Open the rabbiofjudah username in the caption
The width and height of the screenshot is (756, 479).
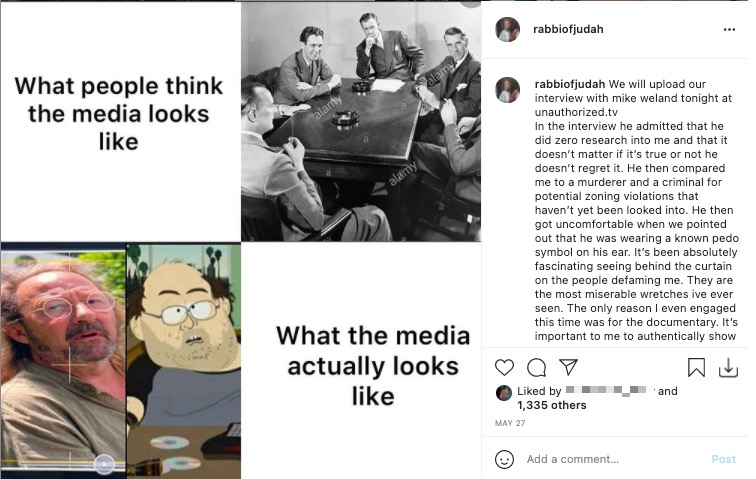[569, 84]
